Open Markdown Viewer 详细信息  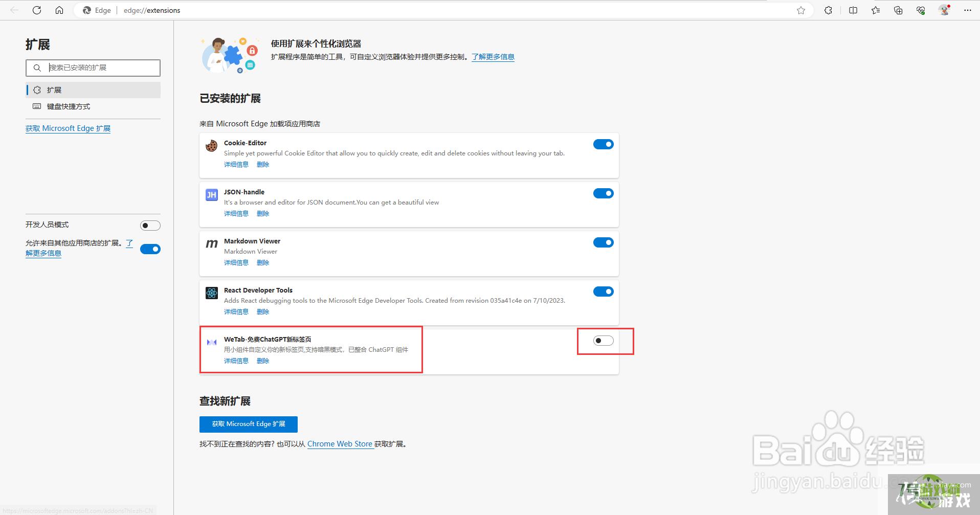tap(236, 262)
